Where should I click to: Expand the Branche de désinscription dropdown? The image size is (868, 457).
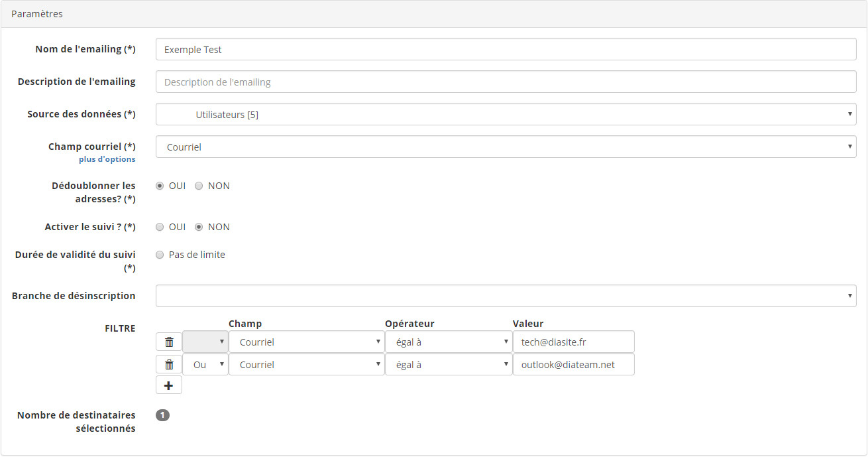[x=506, y=296]
